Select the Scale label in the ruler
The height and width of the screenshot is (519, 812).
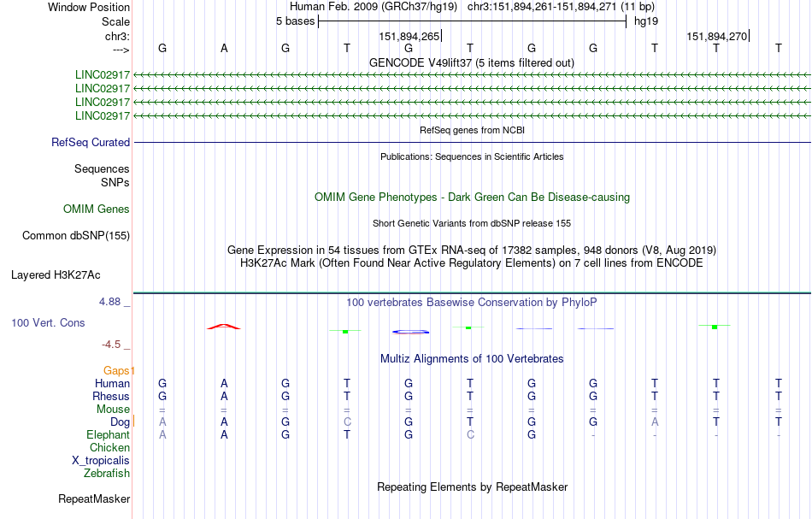(115, 21)
